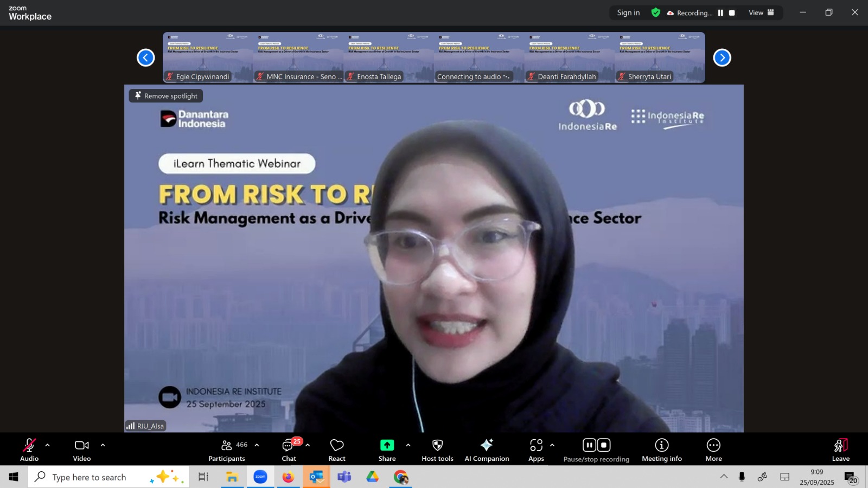The height and width of the screenshot is (488, 868).
Task: Open the Chat panel
Action: [289, 450]
